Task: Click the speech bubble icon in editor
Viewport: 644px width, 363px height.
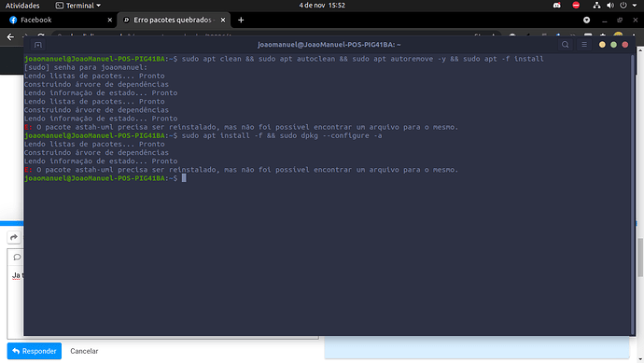Action: (17, 257)
